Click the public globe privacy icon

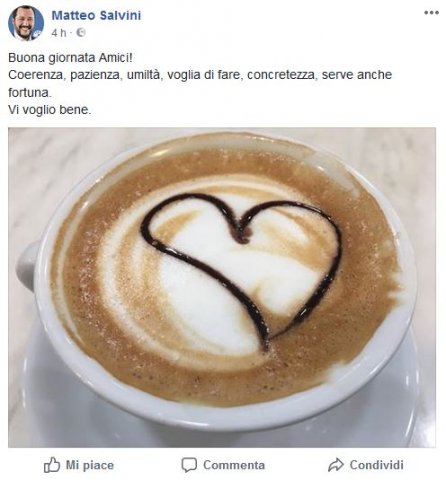[81, 33]
